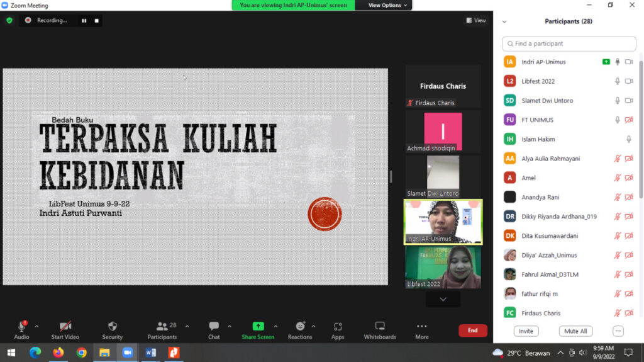Click the More options ellipsis icon
The image size is (644, 362).
421,326
